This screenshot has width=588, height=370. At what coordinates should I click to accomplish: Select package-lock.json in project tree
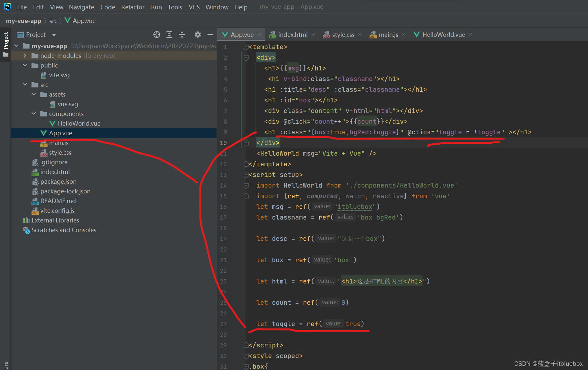(x=113, y=191)
